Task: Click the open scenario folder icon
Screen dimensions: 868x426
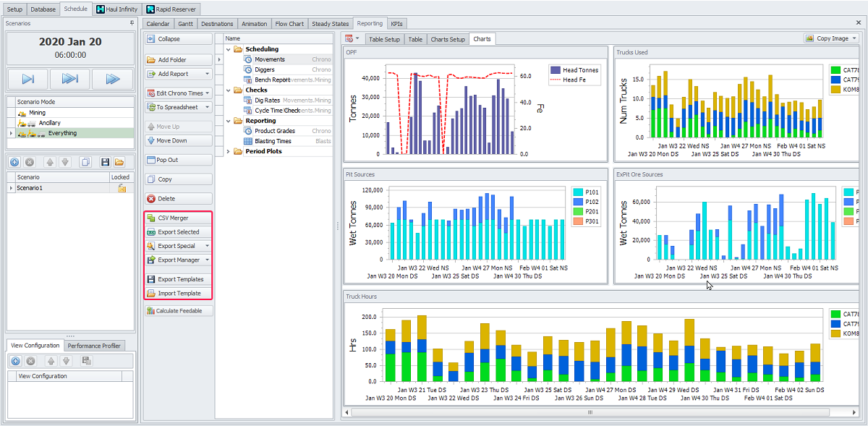Action: tap(119, 162)
